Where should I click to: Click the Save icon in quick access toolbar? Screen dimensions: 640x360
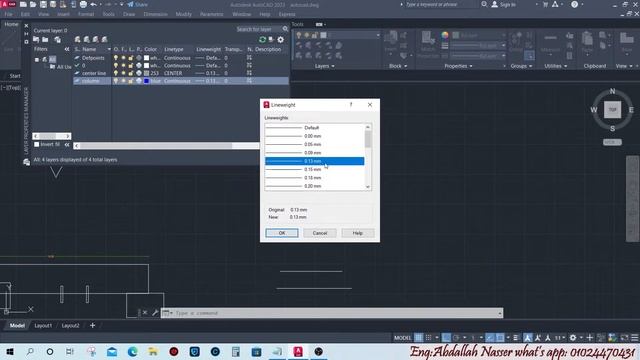tap(43, 4)
